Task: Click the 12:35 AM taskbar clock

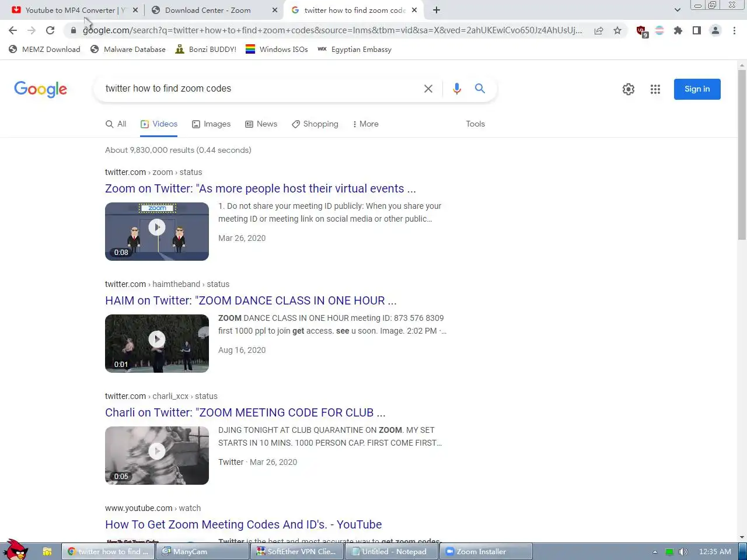Action: pyautogui.click(x=715, y=552)
